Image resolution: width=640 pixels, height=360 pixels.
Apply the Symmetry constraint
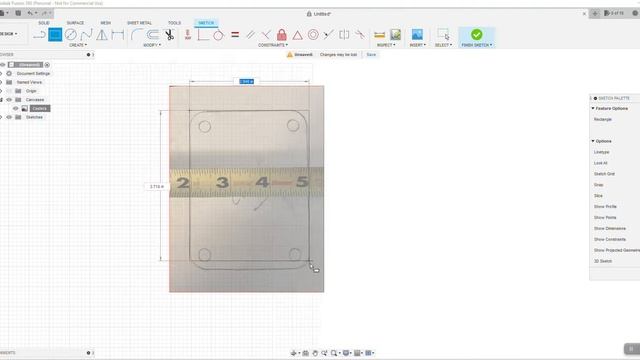[x=344, y=35]
